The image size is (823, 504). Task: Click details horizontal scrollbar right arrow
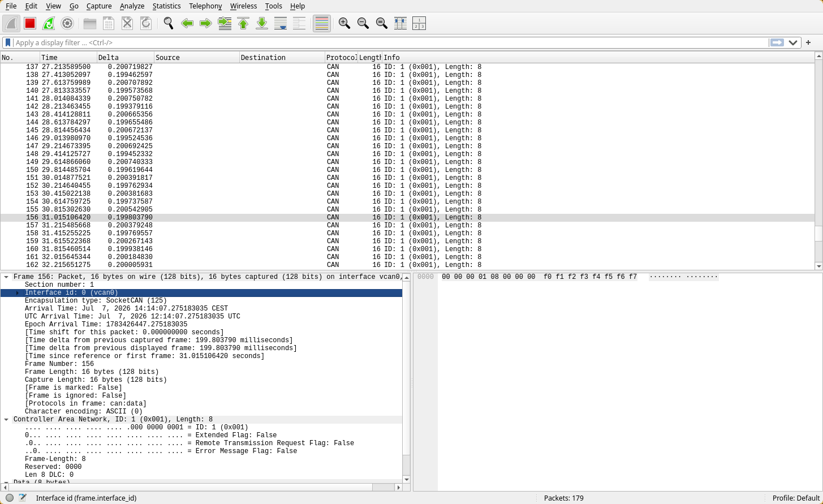(x=399, y=487)
